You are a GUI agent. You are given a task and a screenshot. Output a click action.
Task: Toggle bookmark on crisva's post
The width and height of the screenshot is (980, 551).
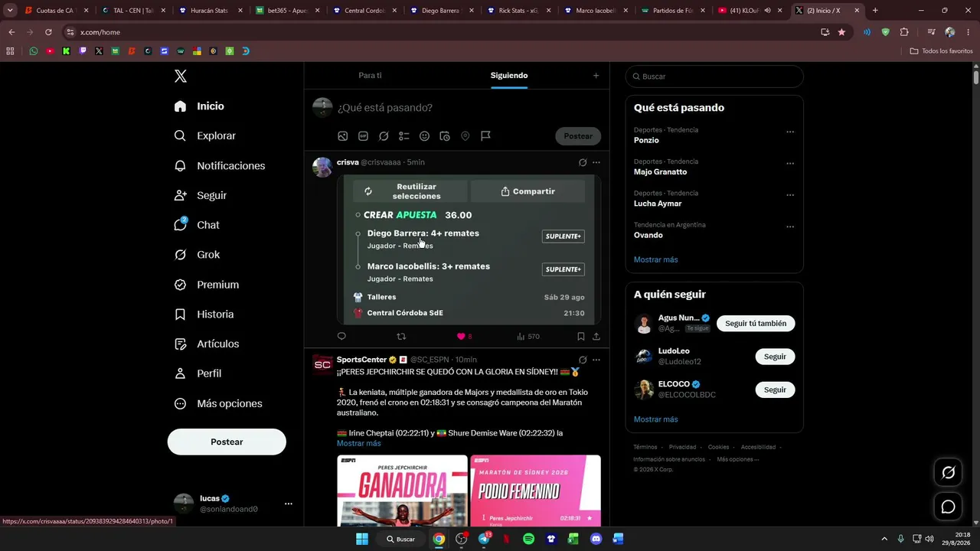coord(580,336)
